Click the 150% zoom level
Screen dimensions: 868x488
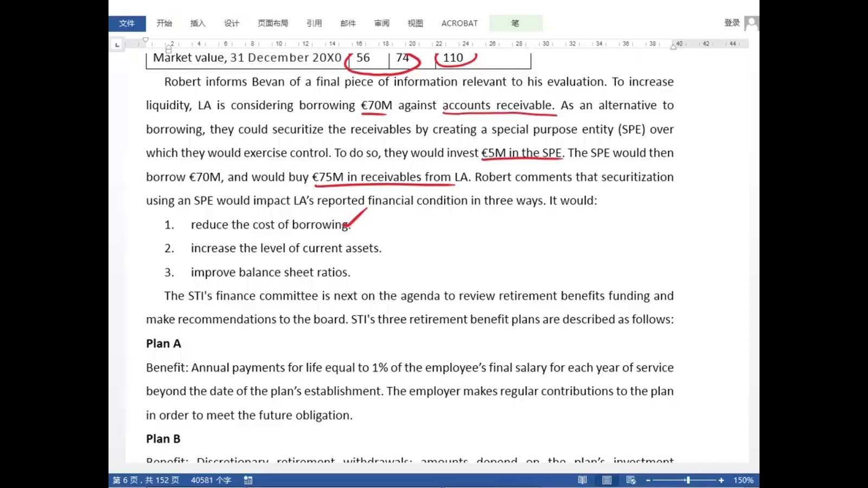(743, 480)
